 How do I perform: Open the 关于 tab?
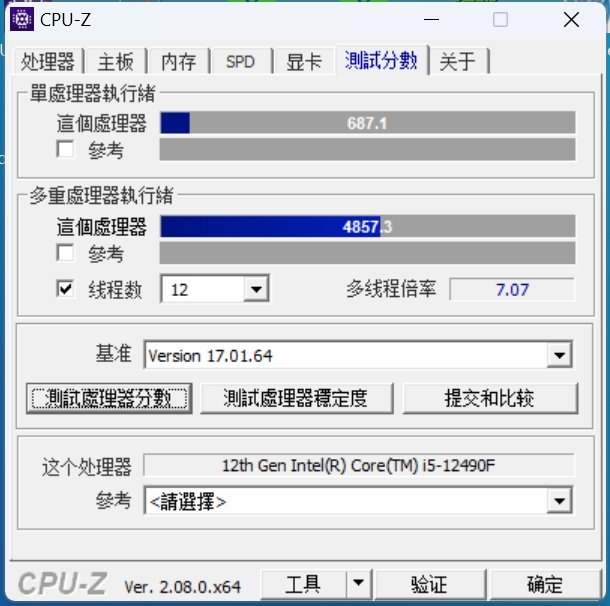click(x=458, y=61)
